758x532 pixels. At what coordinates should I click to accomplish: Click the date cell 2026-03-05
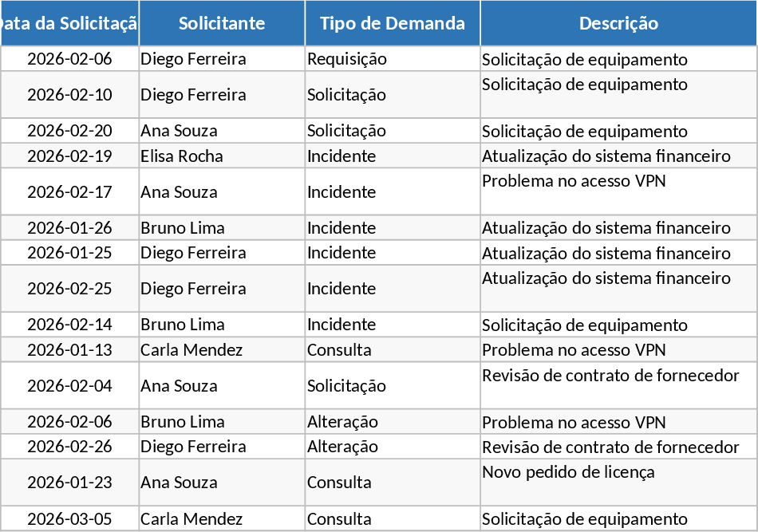(x=69, y=518)
